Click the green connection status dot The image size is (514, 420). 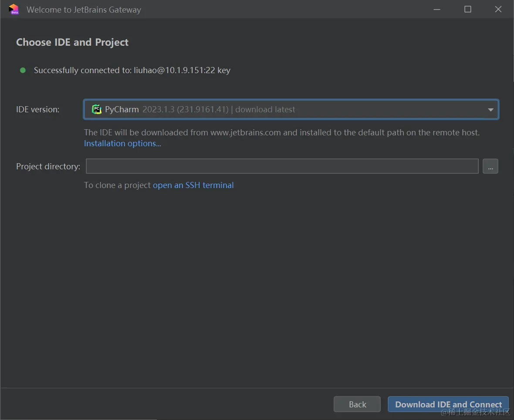click(23, 70)
